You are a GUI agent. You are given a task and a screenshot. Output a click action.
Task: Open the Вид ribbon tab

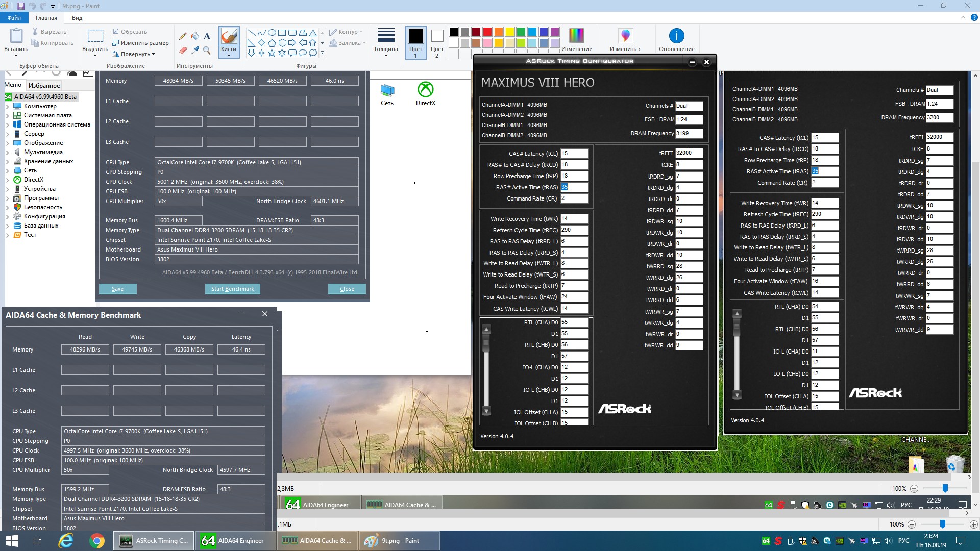click(77, 18)
